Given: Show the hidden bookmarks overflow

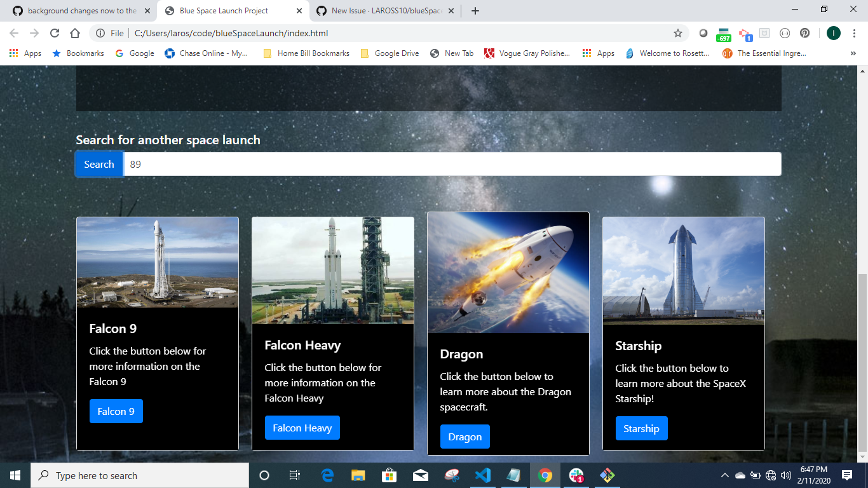Looking at the screenshot, I should click(x=853, y=53).
